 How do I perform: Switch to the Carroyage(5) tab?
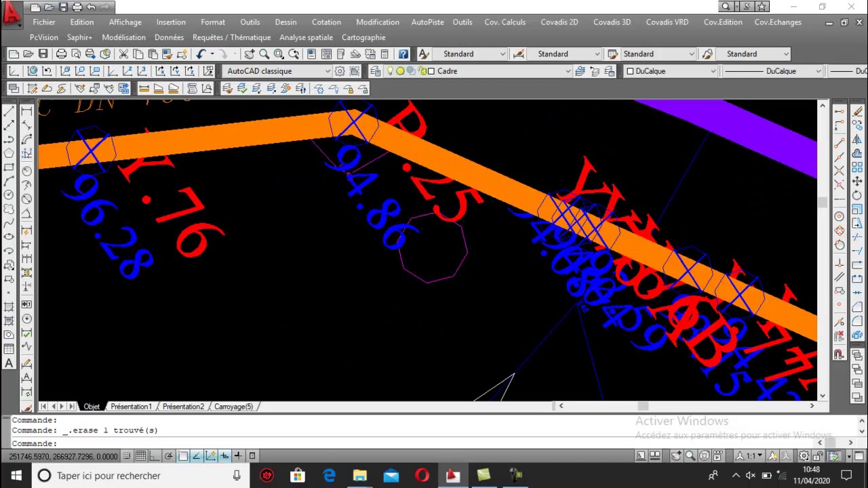(233, 407)
